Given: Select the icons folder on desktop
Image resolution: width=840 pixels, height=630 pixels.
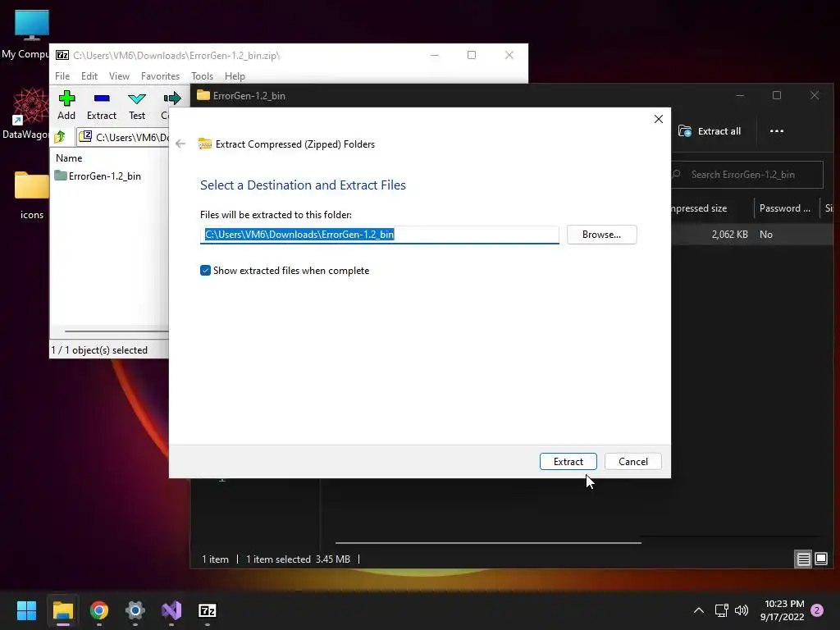Looking at the screenshot, I should (x=32, y=195).
